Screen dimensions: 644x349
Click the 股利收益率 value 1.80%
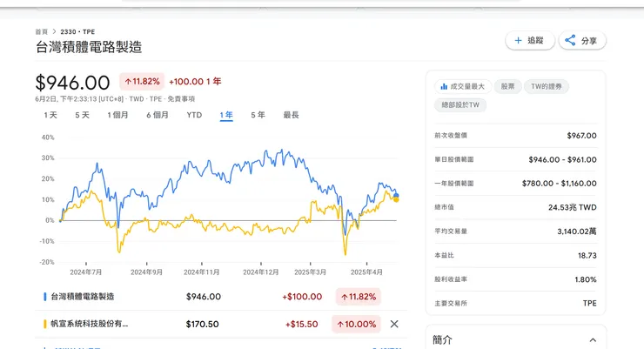(x=586, y=279)
